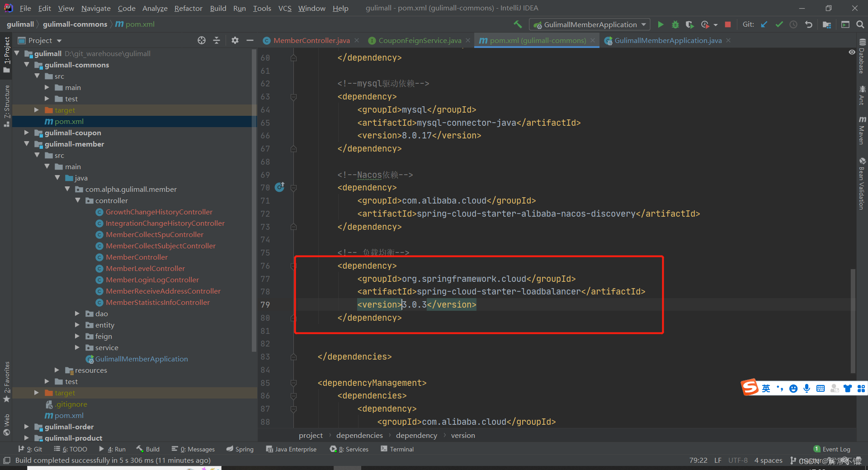The height and width of the screenshot is (470, 868).
Task: Open Git update project icon
Action: tap(764, 24)
